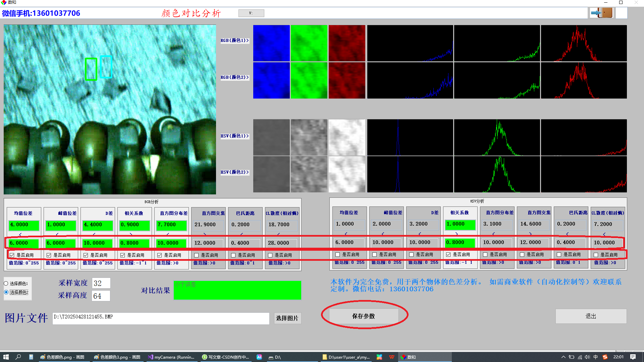This screenshot has height=362, width=644.
Task: Click the blue RGB 颜色1 channel swatch
Action: tap(271, 43)
